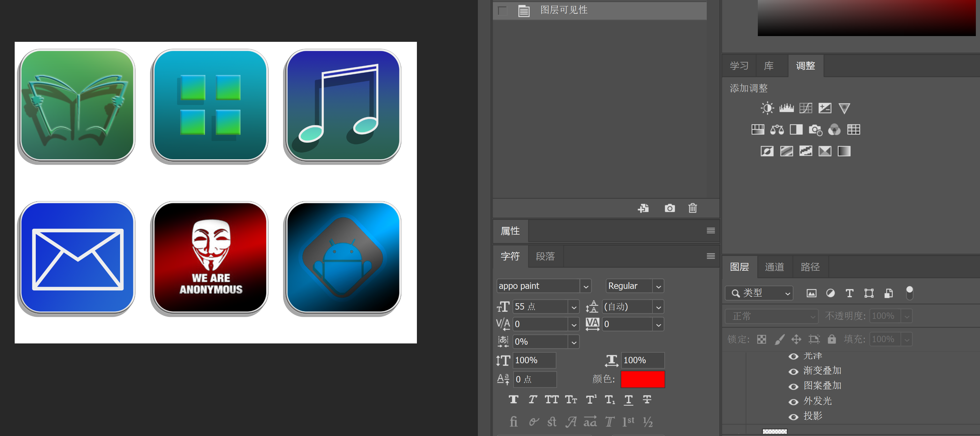Lock layer position

point(796,339)
